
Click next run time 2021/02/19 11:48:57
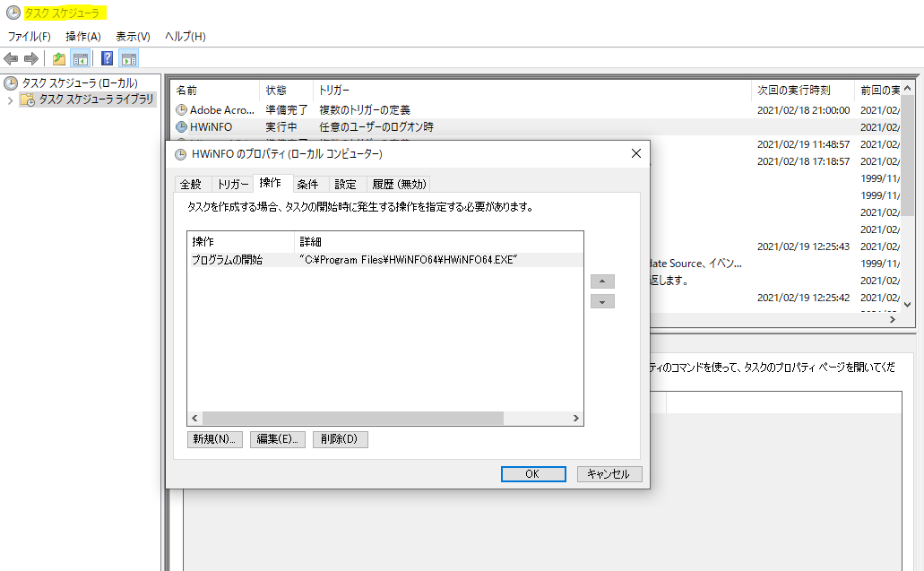pyautogui.click(x=803, y=144)
